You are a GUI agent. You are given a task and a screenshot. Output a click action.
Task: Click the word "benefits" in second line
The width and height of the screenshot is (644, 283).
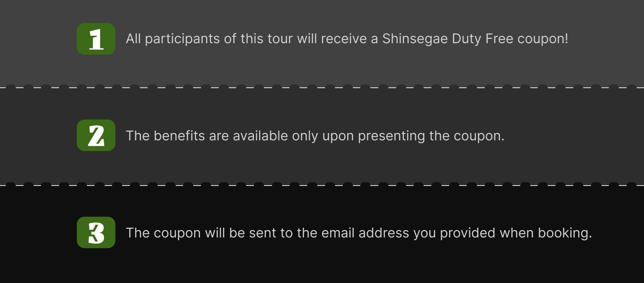click(x=179, y=136)
